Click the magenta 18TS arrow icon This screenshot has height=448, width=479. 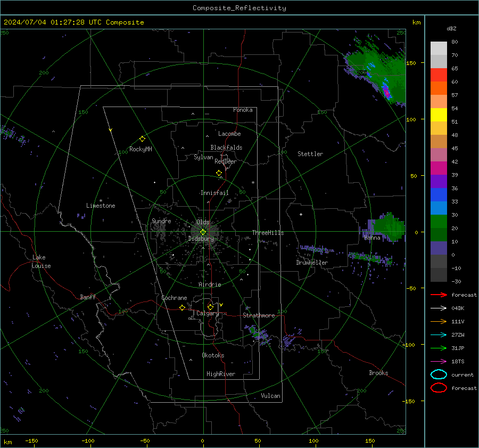pos(439,361)
